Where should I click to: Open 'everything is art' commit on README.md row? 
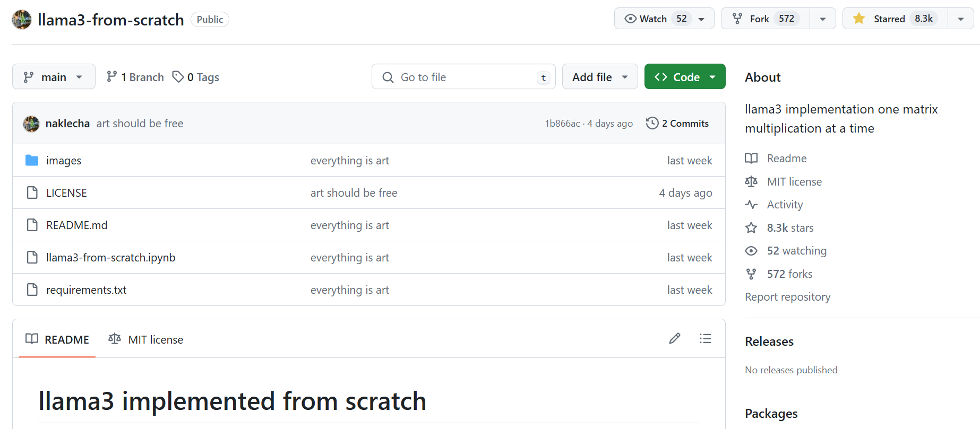(x=350, y=225)
